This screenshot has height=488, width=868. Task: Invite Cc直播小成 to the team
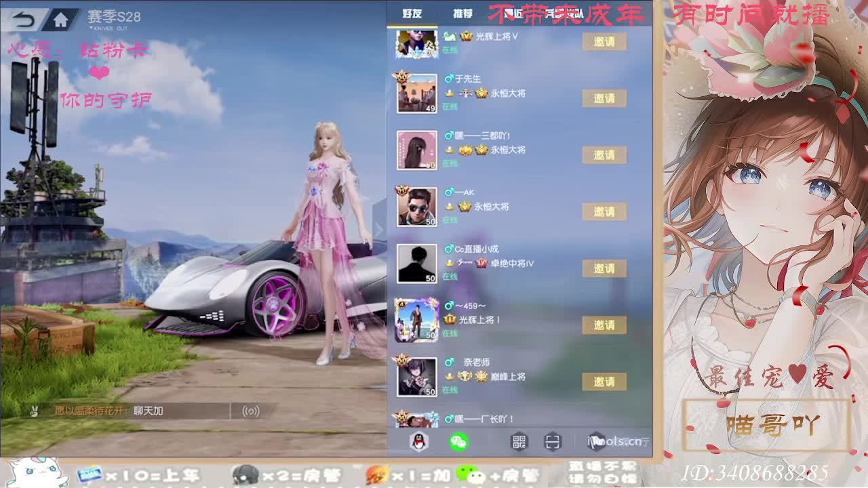pyautogui.click(x=604, y=268)
